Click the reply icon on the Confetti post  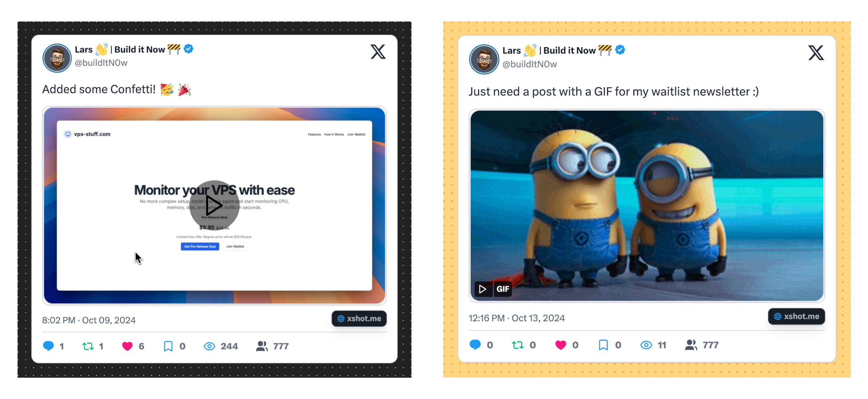(48, 346)
